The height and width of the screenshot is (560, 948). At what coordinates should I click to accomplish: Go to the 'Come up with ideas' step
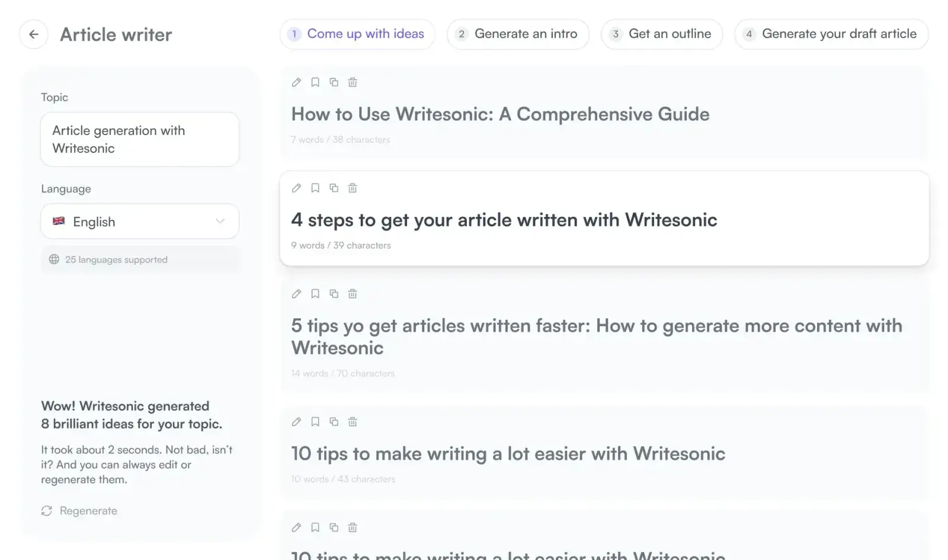tap(357, 34)
